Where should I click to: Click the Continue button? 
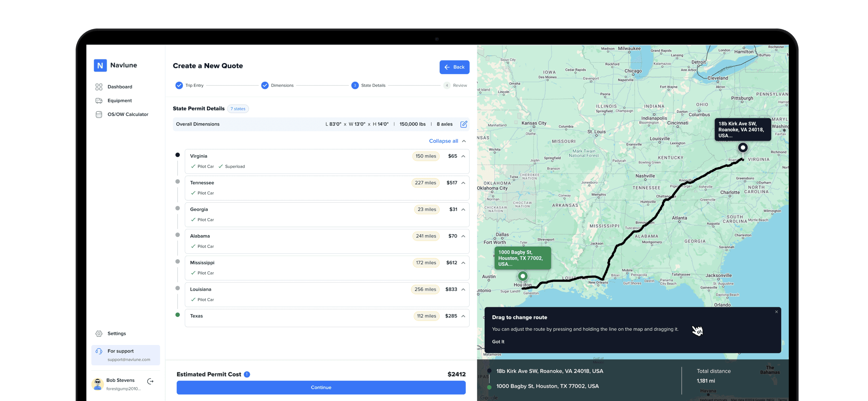(321, 387)
